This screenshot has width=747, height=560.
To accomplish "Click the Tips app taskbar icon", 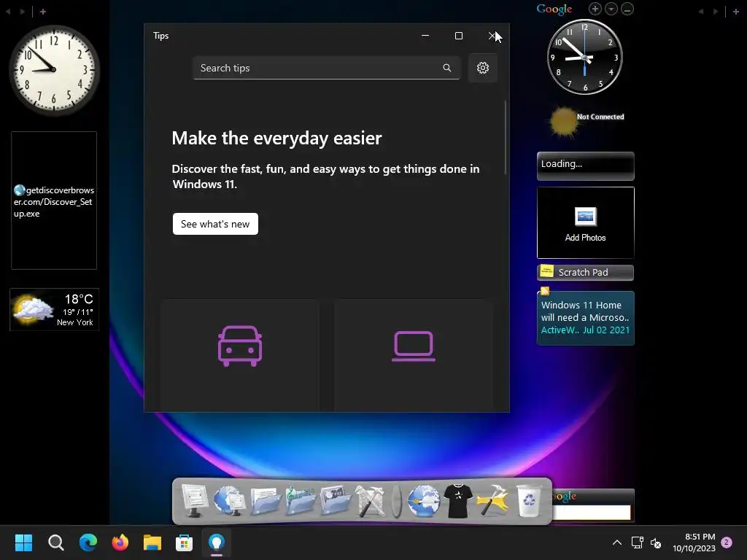I will tap(217, 542).
